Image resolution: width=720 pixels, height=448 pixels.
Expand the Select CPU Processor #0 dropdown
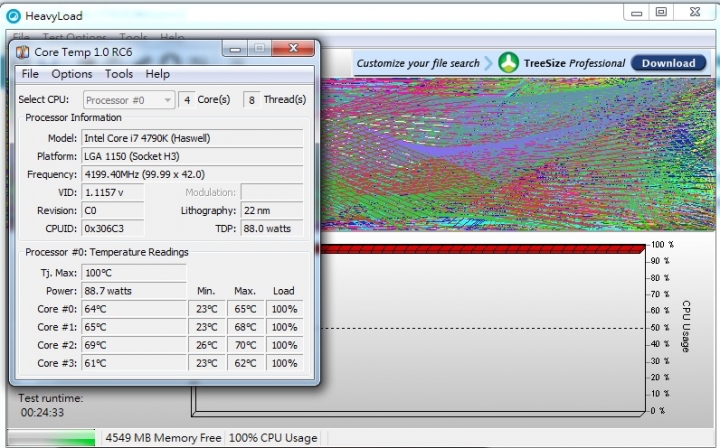(x=129, y=100)
